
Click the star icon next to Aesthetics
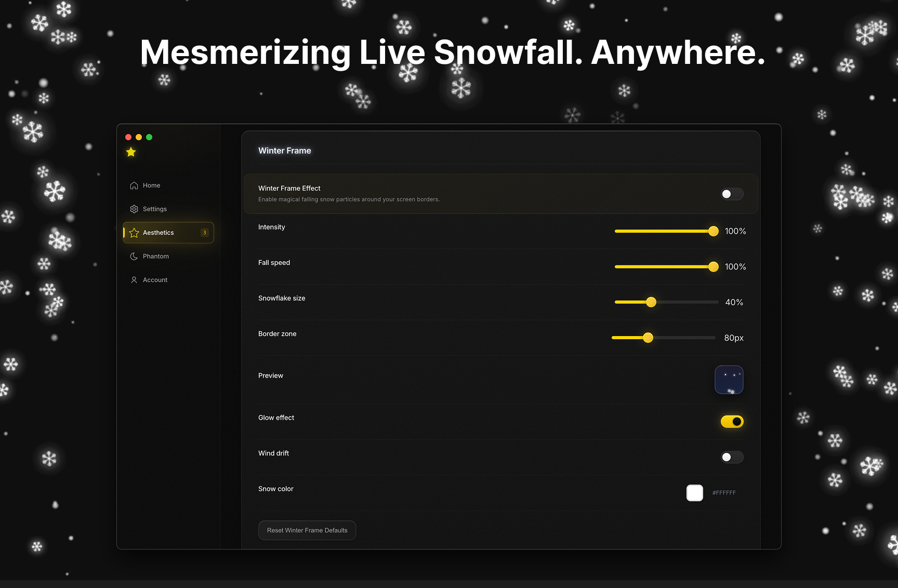click(x=134, y=233)
